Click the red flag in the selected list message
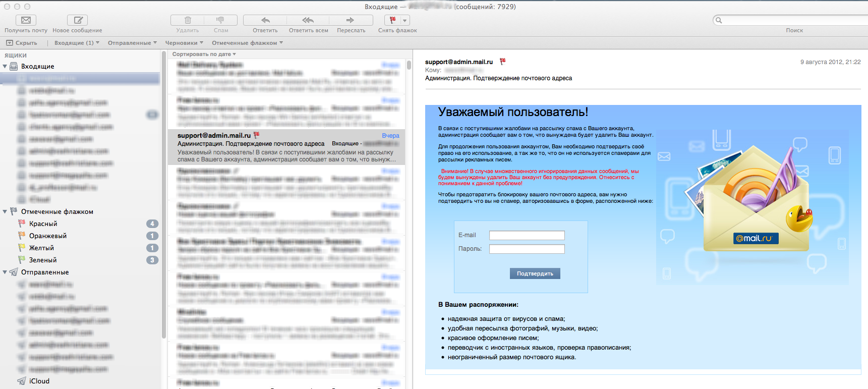The height and width of the screenshot is (389, 868). pyautogui.click(x=256, y=135)
